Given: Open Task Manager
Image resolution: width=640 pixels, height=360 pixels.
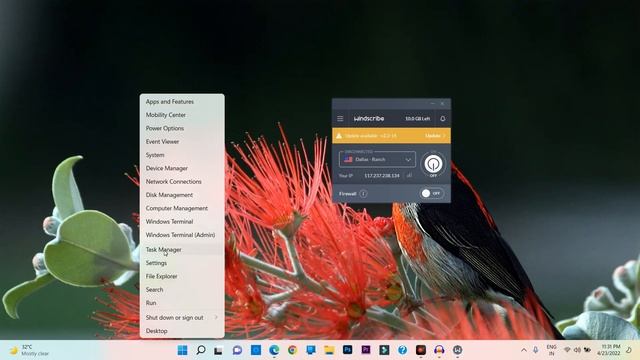Looking at the screenshot, I should click(182, 249).
